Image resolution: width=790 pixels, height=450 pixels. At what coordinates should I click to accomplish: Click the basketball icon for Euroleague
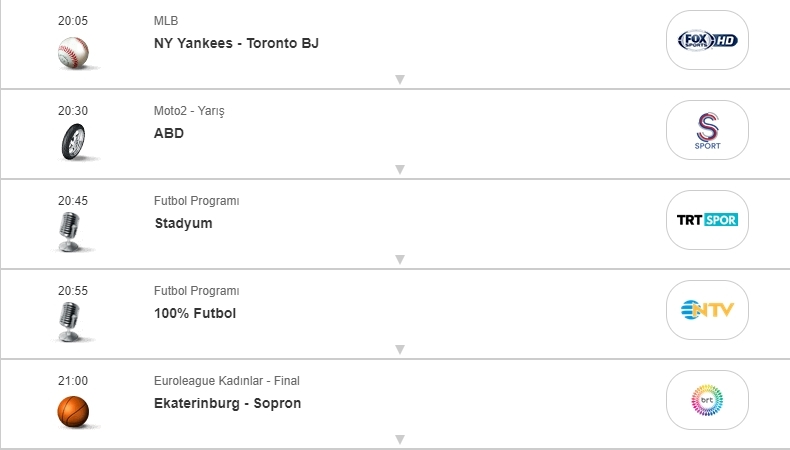[x=73, y=410]
